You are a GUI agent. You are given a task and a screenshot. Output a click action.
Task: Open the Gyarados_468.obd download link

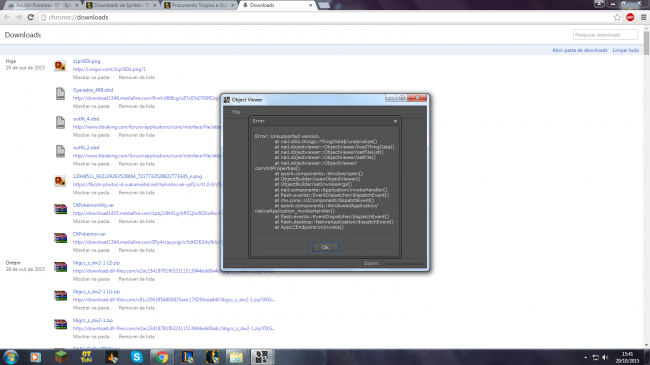click(x=93, y=90)
